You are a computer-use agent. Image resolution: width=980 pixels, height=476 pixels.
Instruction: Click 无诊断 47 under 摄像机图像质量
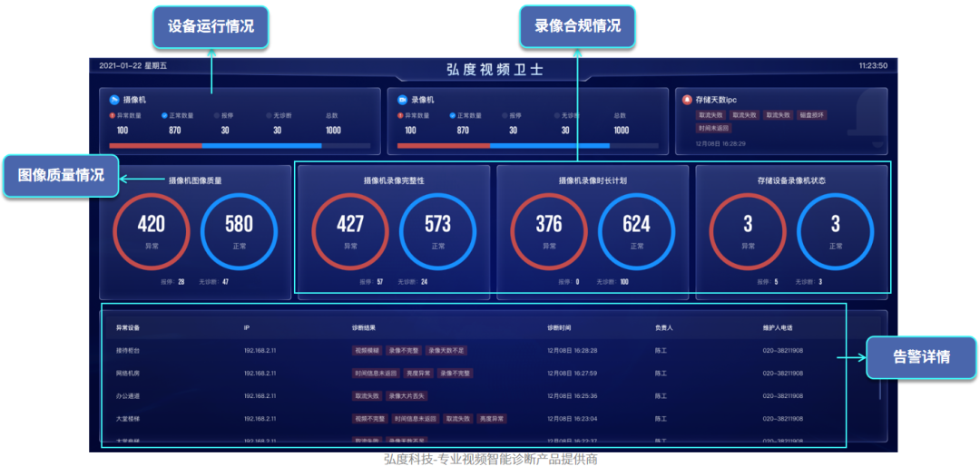[214, 282]
